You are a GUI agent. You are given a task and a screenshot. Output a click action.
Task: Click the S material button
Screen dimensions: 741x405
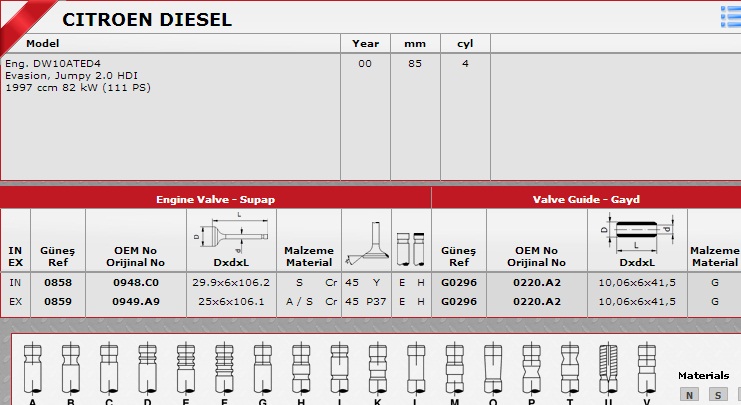[717, 394]
